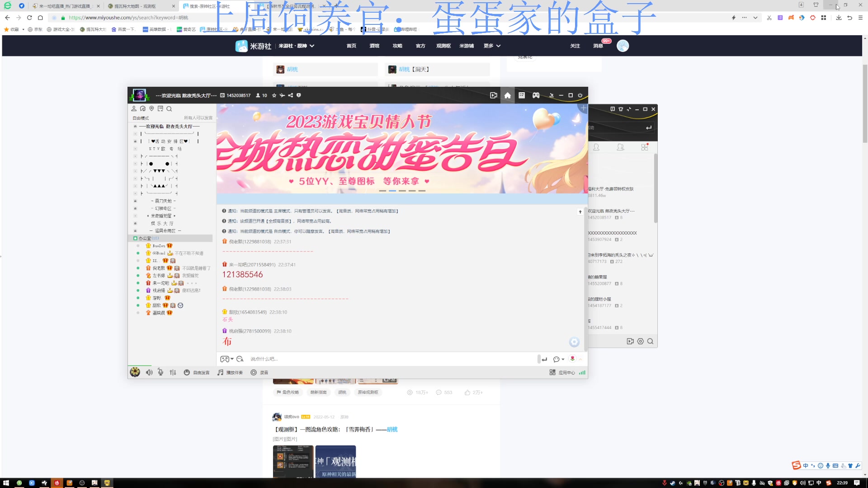
Task: Open the 娱乐大厅 sub-channel
Action: point(162,223)
